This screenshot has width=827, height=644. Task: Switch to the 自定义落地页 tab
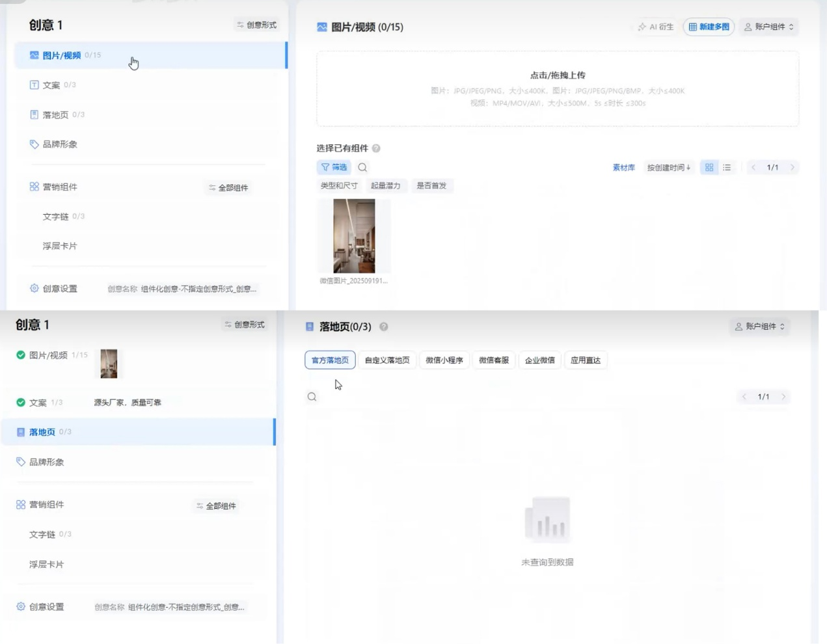387,360
